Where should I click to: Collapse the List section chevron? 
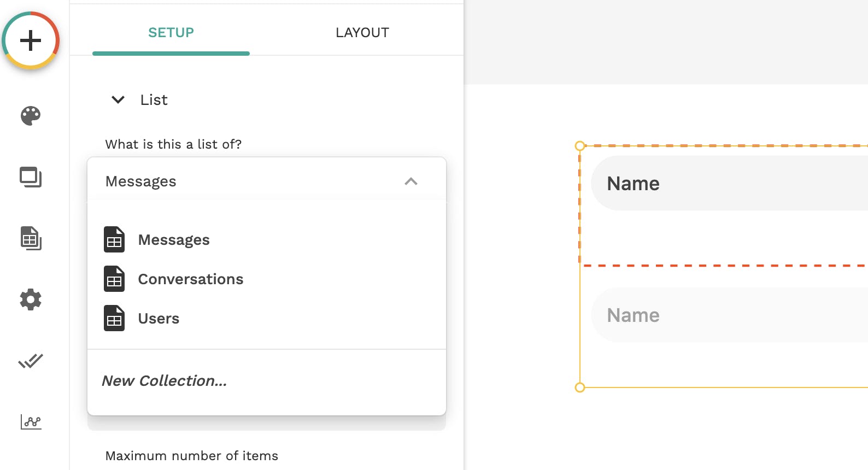click(118, 99)
